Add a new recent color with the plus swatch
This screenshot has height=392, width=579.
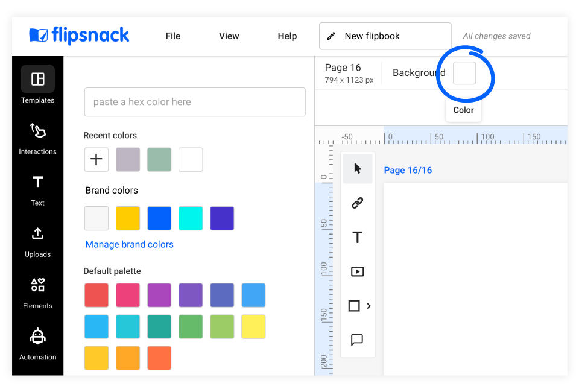tap(96, 159)
